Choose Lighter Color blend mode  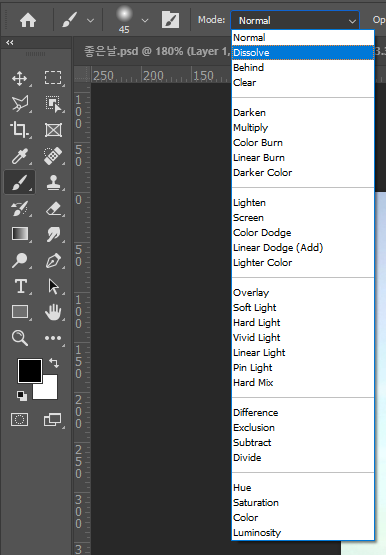[303, 263]
